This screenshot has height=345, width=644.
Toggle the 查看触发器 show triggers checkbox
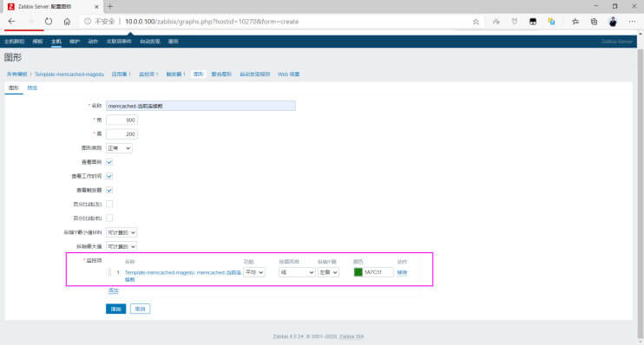tap(109, 191)
